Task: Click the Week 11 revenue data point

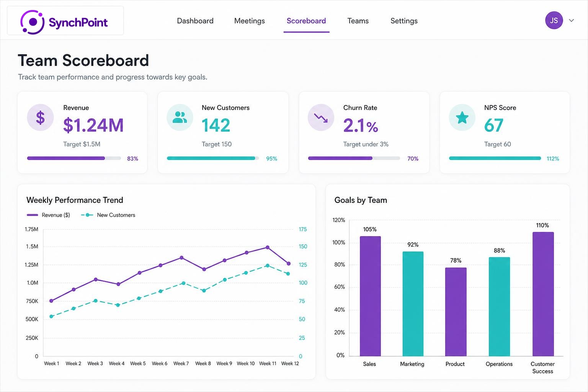Action: coord(268,247)
